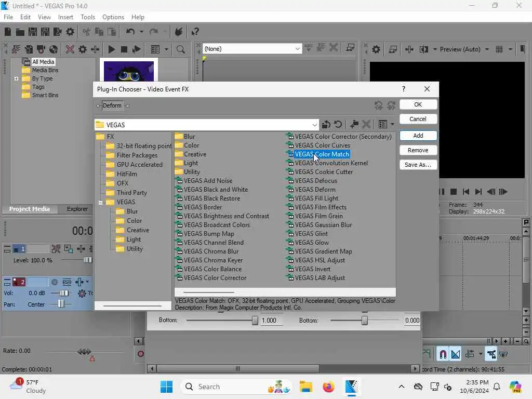Open the (None) preset dropdown

coord(297,49)
